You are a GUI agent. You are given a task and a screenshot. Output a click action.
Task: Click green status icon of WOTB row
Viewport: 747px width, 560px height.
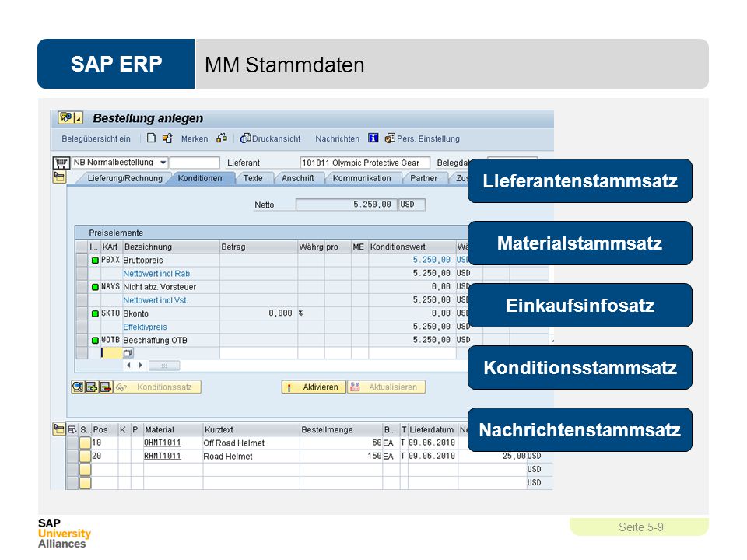95,341
